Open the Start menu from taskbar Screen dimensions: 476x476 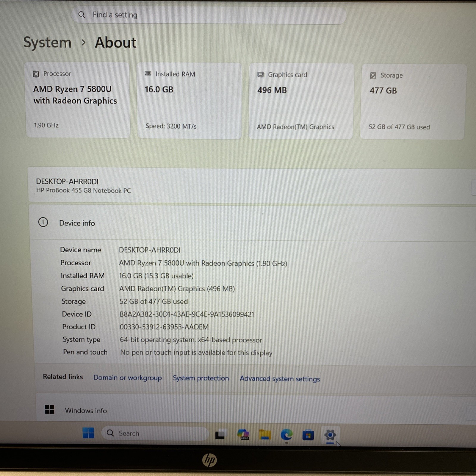[88, 433]
